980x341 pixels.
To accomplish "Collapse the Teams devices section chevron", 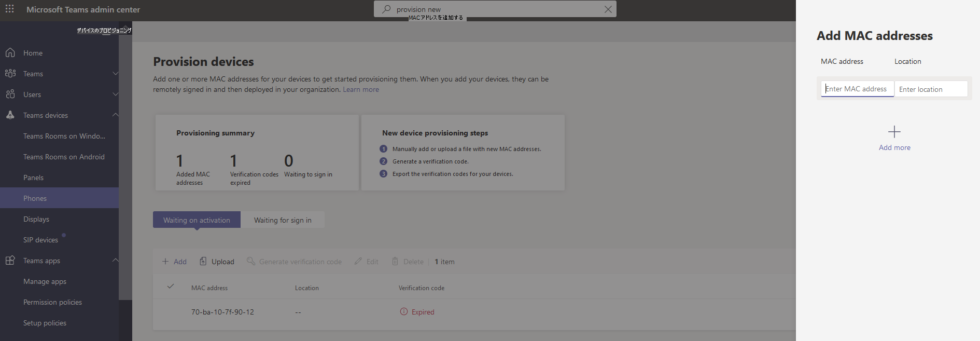I will [115, 115].
